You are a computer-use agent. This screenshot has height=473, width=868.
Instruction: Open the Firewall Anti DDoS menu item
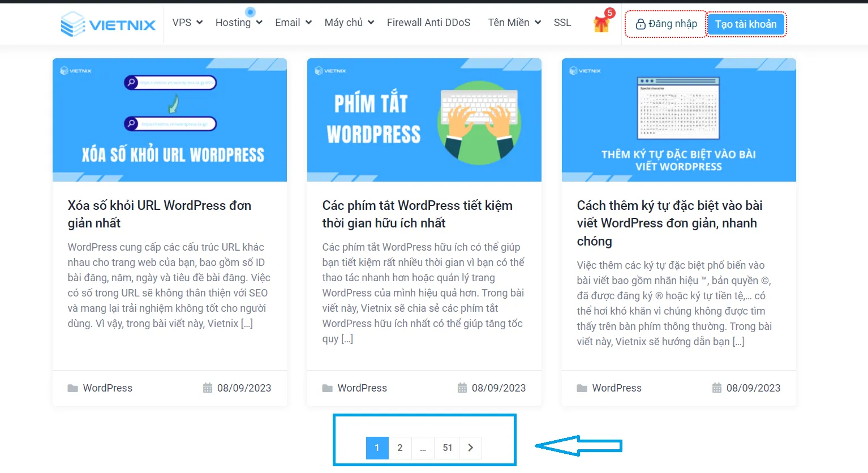[428, 23]
